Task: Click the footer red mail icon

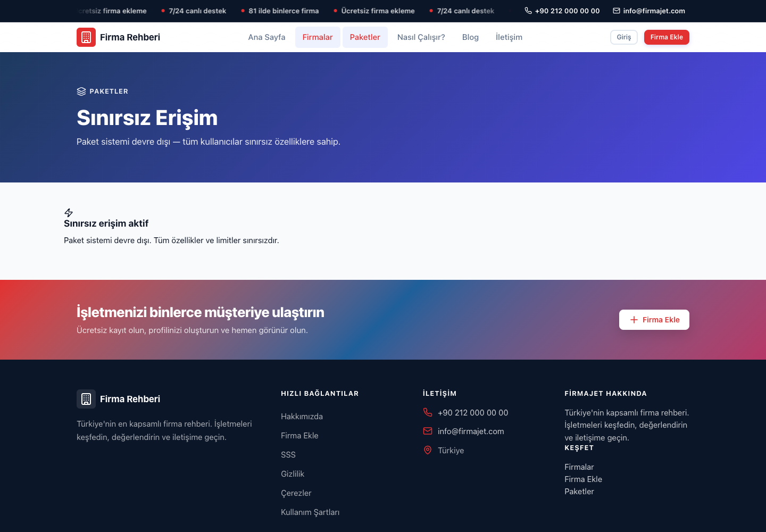Action: 428,431
